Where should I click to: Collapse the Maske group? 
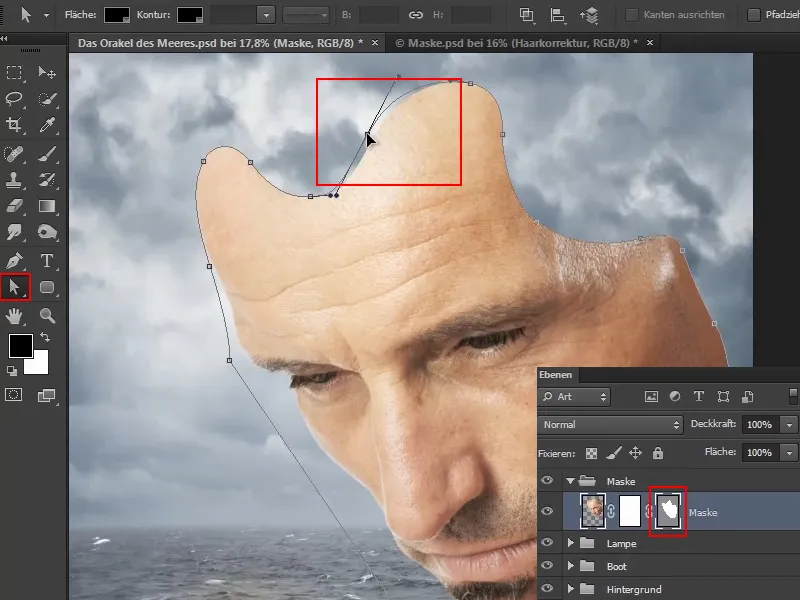tap(570, 481)
